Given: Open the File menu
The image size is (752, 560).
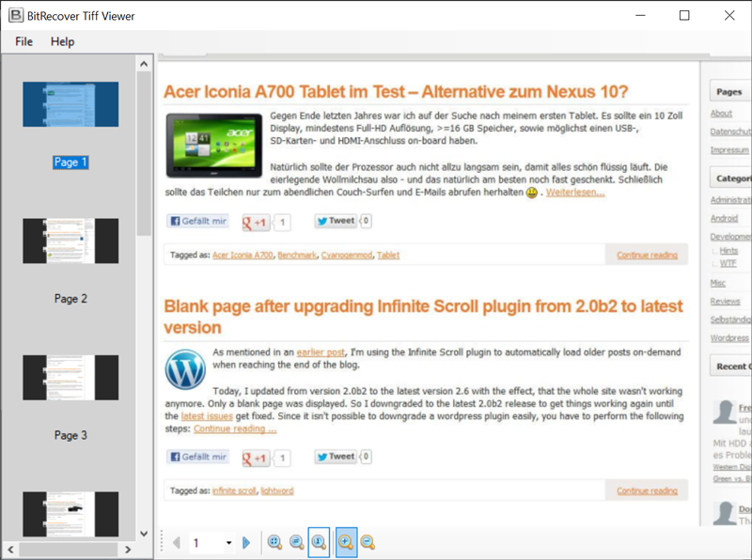Looking at the screenshot, I should coord(23,41).
